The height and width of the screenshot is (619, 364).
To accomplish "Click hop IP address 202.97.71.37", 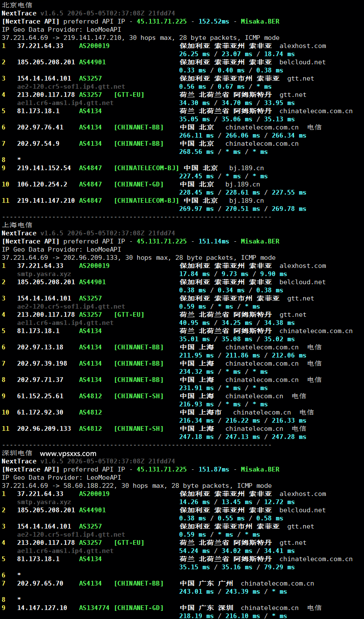I will coord(40,380).
